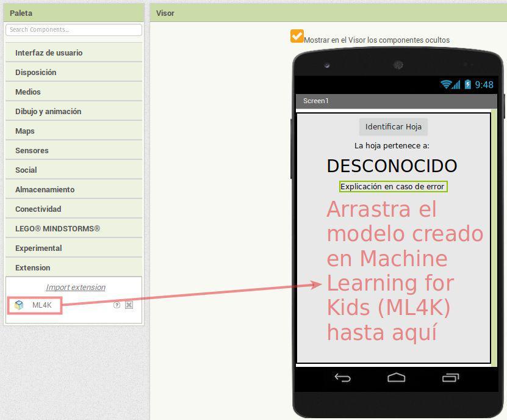507x420 pixels.
Task: Focus the Search Components field
Action: click(x=74, y=29)
